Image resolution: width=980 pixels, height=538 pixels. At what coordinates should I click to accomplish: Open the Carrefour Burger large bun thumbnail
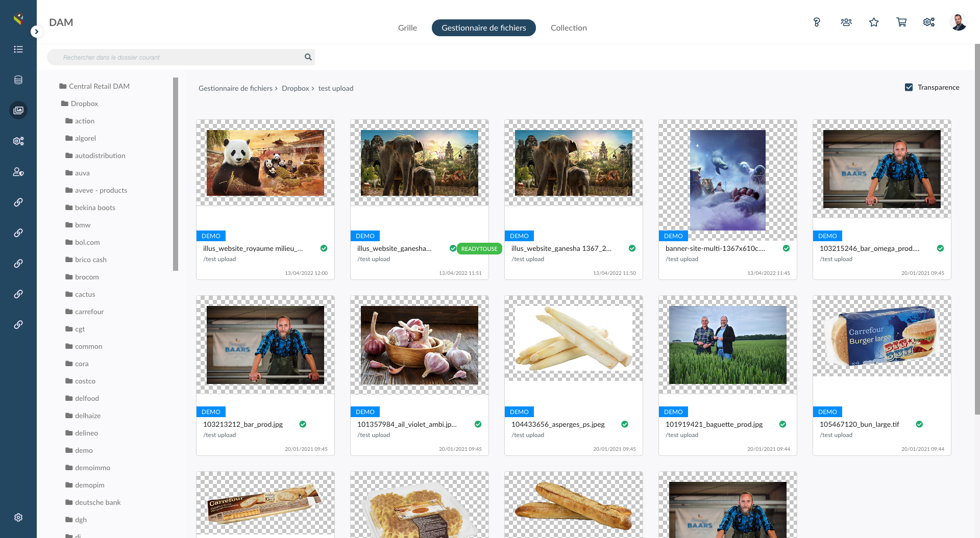(x=882, y=337)
